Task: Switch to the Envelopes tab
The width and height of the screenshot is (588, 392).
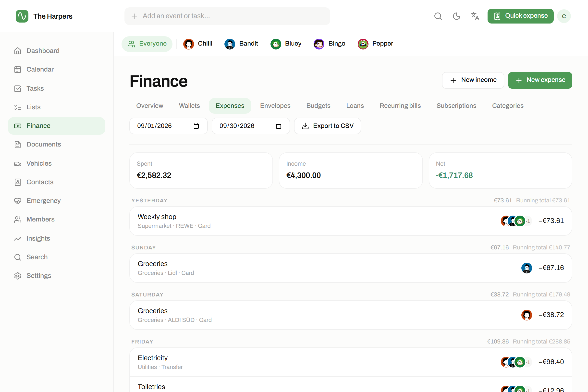Action: [275, 106]
